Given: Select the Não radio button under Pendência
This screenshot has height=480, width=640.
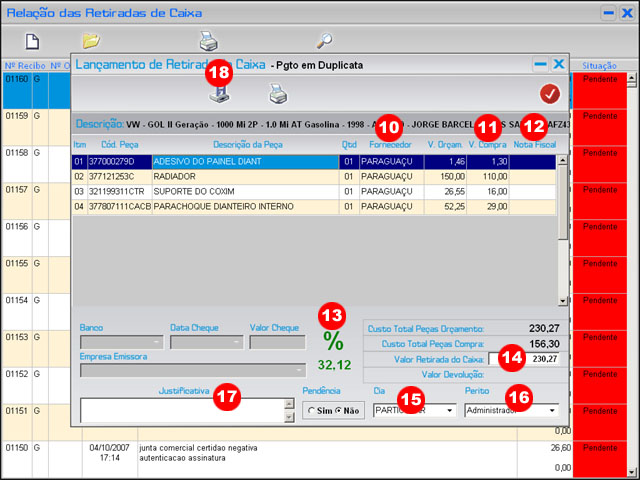Looking at the screenshot, I should coord(339,410).
